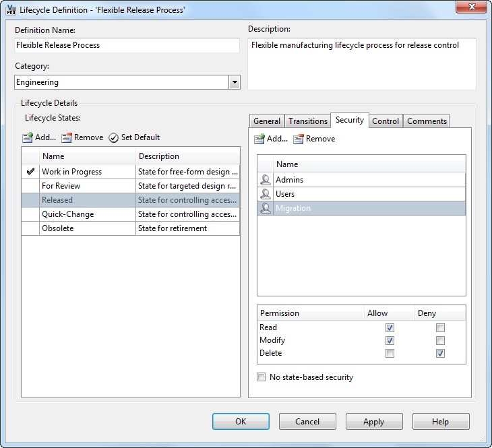Check Deny for Read permission
The width and height of the screenshot is (492, 448).
coord(440,328)
